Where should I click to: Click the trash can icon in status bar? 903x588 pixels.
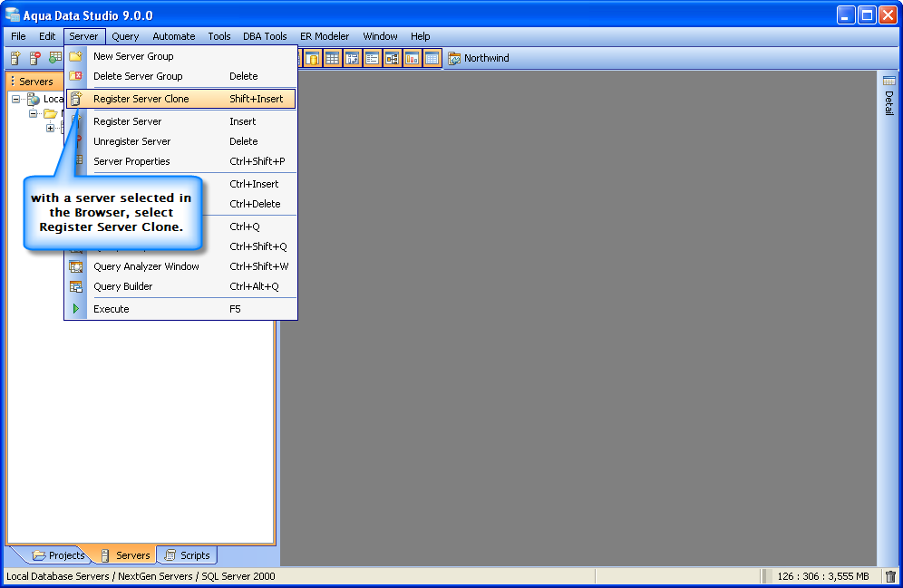coord(890,576)
